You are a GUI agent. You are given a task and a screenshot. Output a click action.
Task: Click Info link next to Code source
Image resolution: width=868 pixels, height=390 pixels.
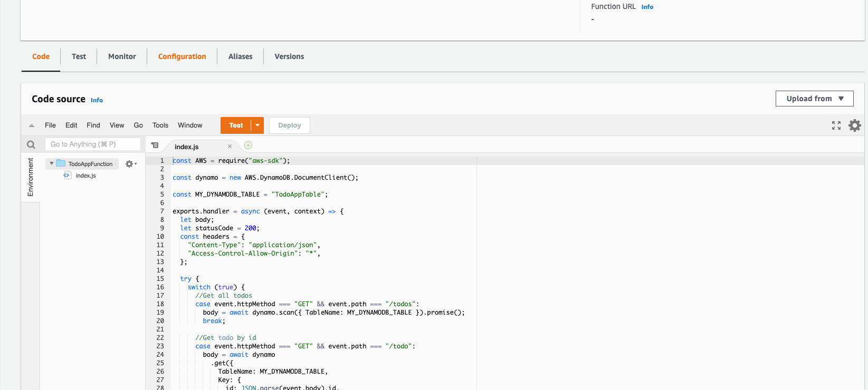(x=97, y=100)
